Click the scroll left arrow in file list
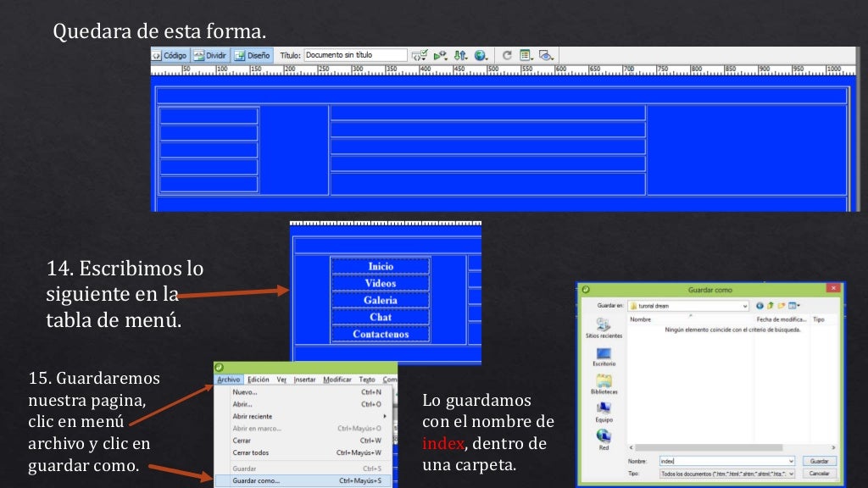 (x=631, y=447)
